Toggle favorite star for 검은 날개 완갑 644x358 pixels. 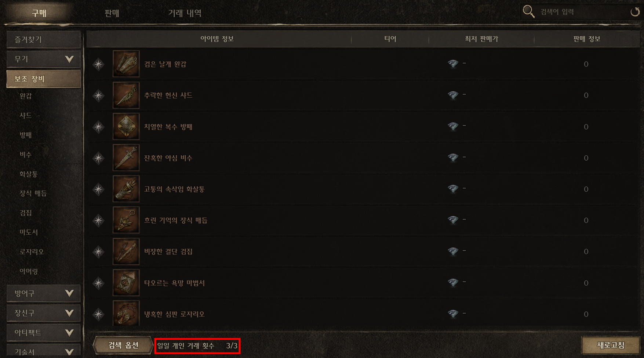tap(98, 64)
